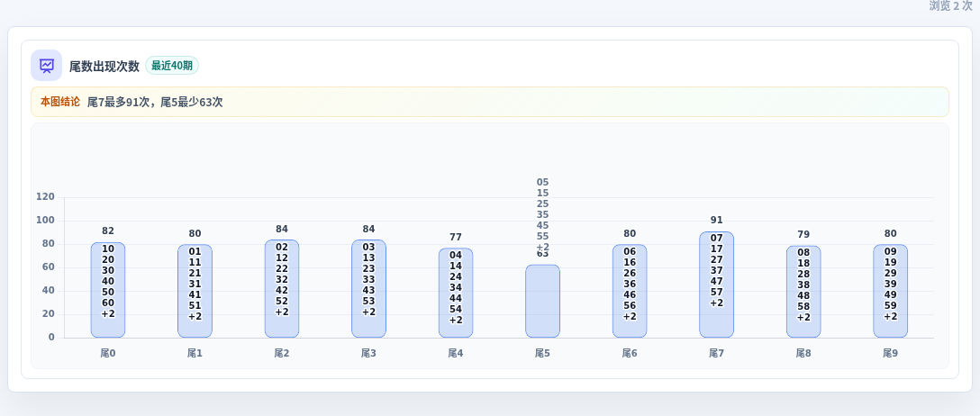This screenshot has height=416, width=980.
Task: Click the 尾9 bar in the chart
Action: coord(890,291)
